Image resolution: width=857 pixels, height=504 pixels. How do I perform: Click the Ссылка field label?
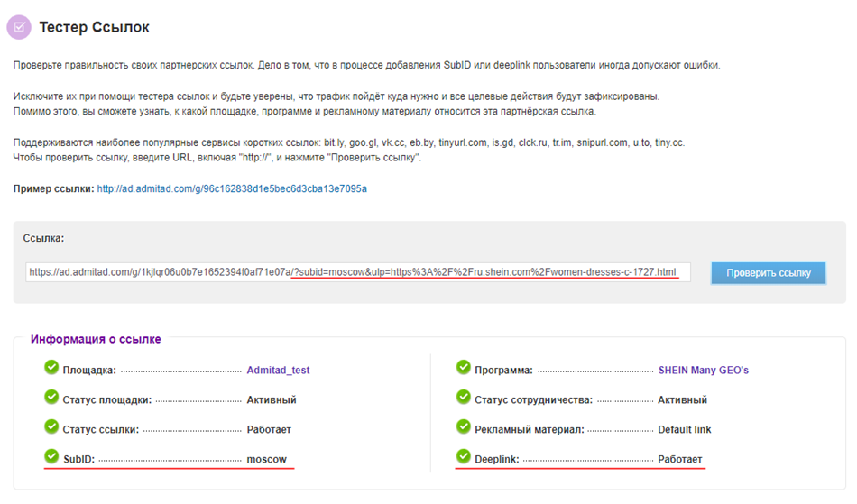point(44,239)
